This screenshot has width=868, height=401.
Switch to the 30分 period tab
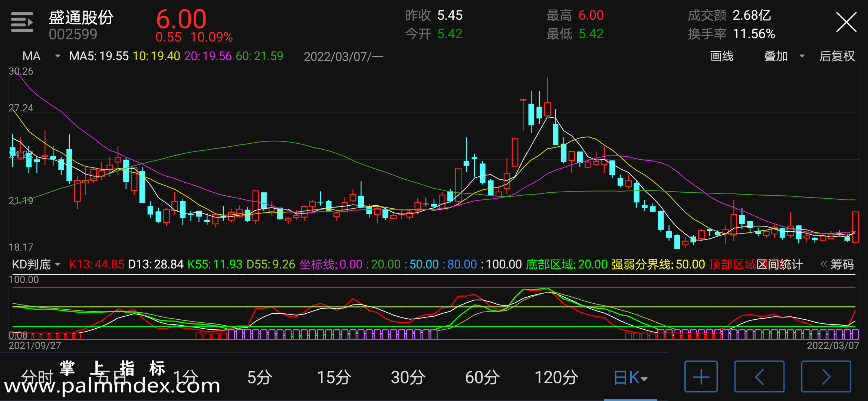[x=408, y=378]
